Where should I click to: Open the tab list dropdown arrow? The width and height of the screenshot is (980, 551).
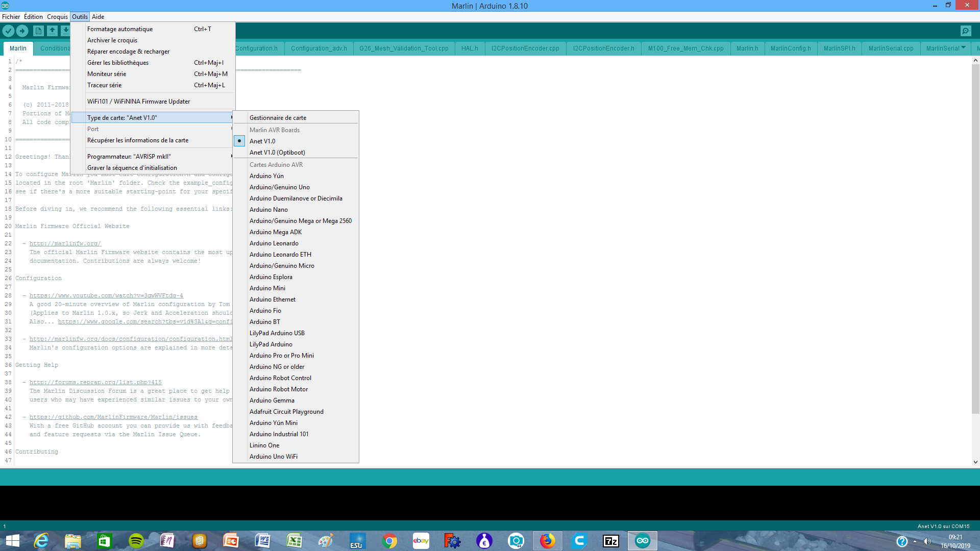click(963, 47)
